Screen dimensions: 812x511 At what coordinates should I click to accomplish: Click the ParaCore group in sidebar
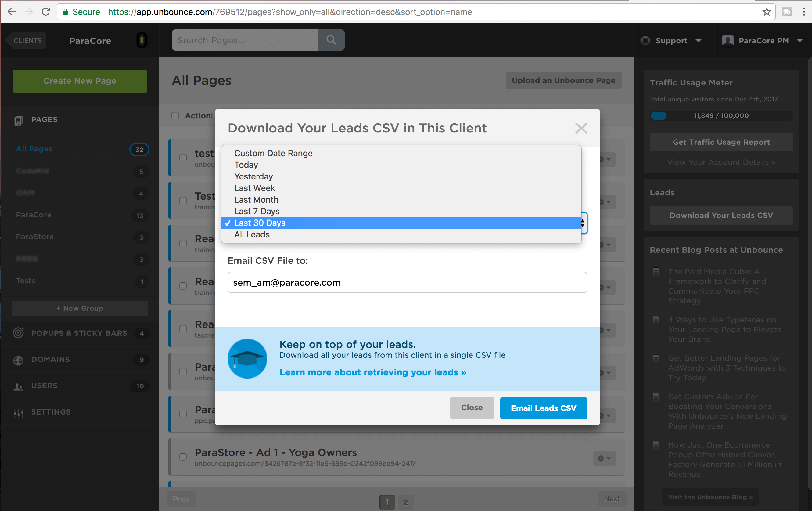click(34, 215)
